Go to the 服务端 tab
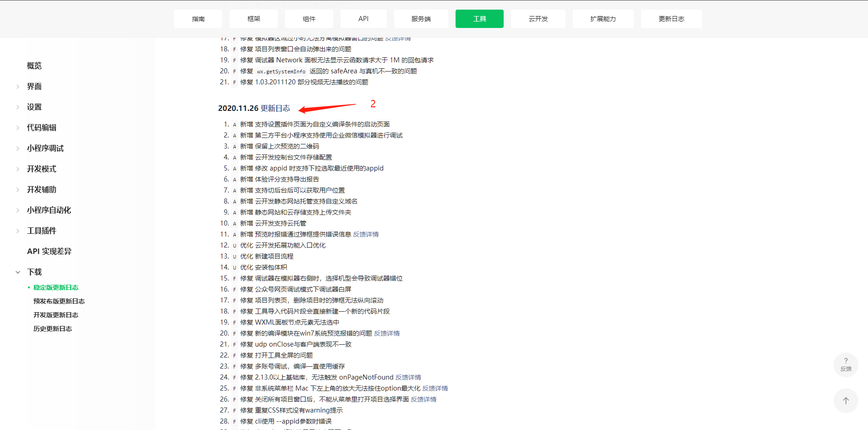 point(421,19)
